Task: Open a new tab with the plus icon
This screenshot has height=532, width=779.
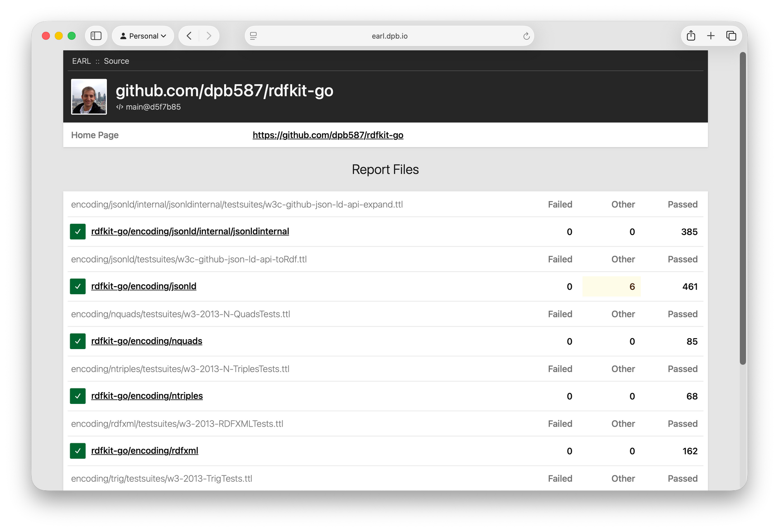Action: coord(711,35)
